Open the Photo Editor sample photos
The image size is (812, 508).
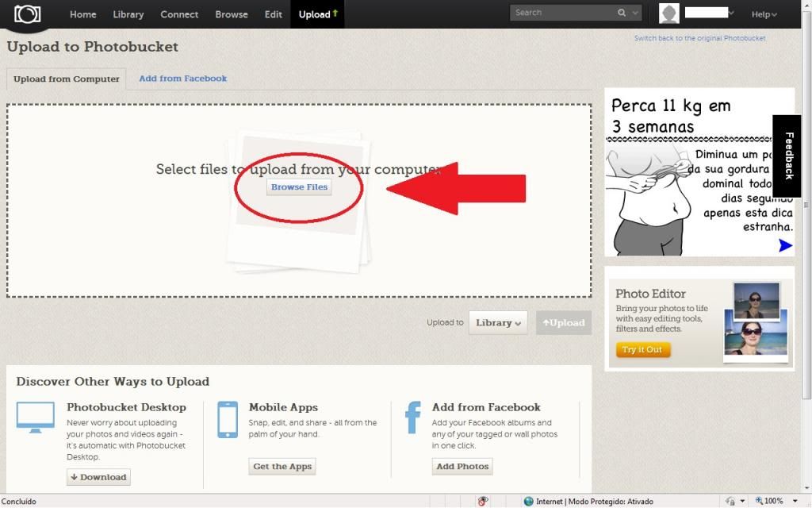click(756, 322)
